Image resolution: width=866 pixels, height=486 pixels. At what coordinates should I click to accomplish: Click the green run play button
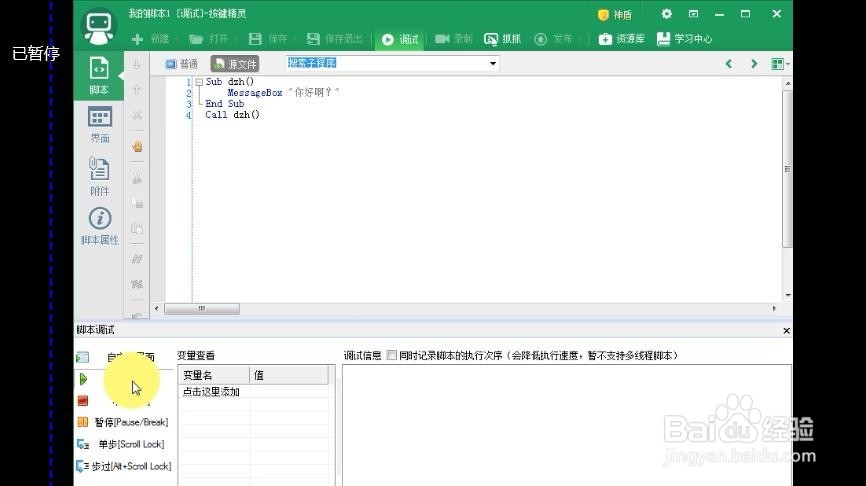[x=83, y=379]
